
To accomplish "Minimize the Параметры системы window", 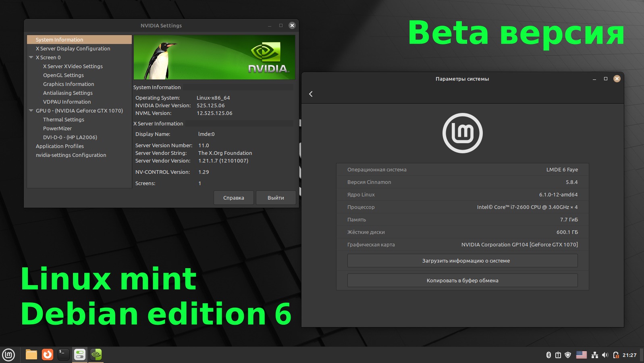I will 594,79.
